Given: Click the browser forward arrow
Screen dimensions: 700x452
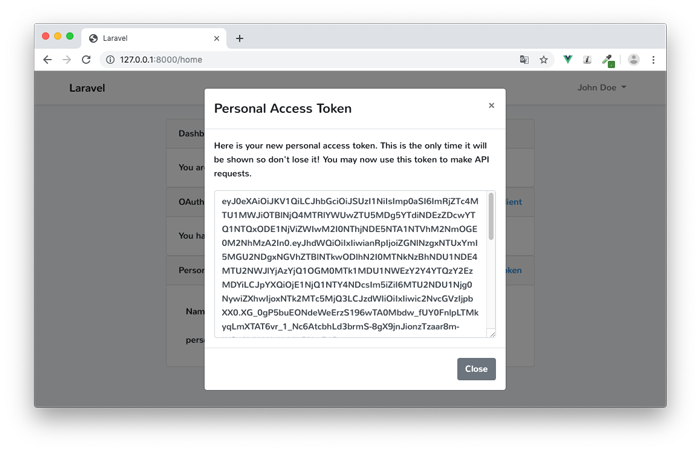Looking at the screenshot, I should [67, 59].
